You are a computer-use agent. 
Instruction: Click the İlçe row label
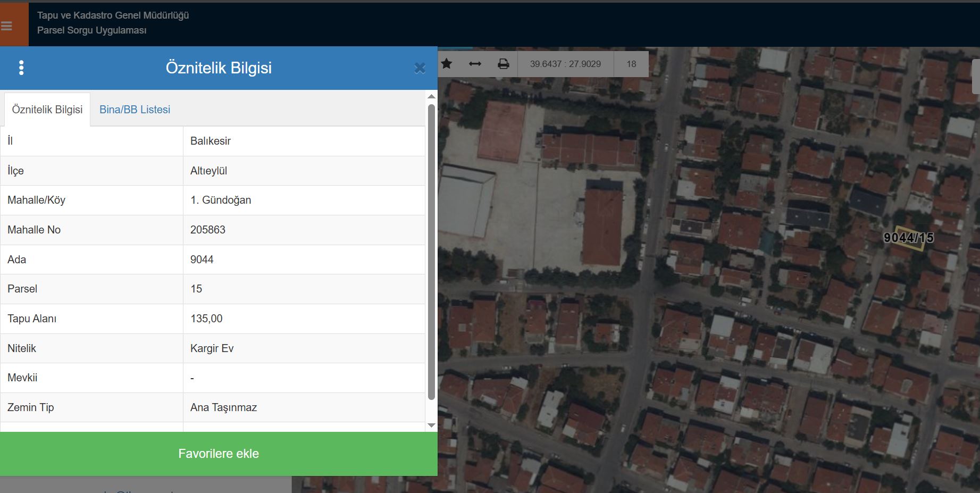pos(15,171)
